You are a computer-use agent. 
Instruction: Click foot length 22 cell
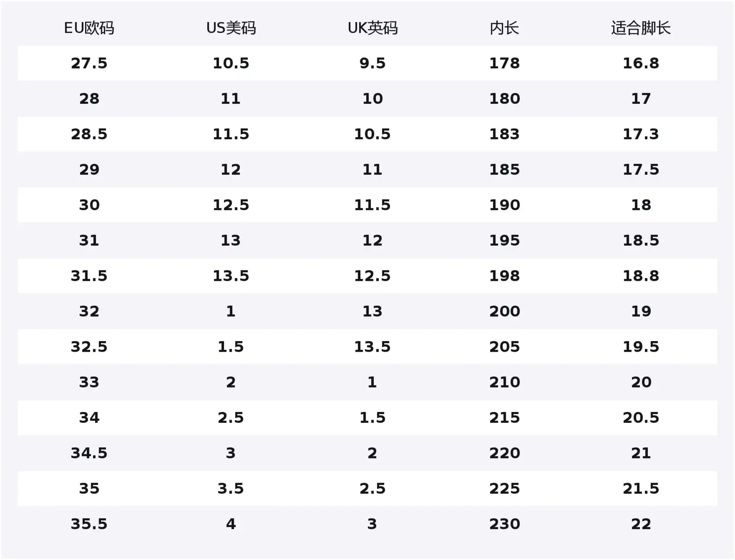coord(641,524)
